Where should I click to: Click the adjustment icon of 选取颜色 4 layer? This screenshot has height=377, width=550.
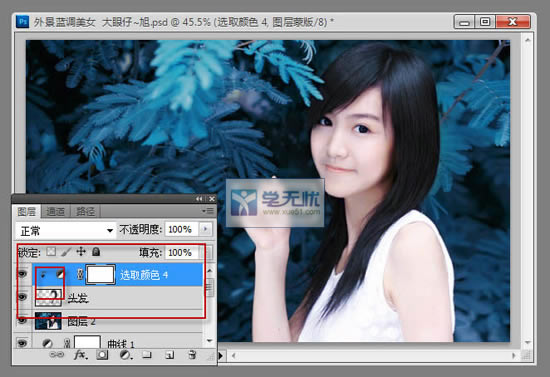pyautogui.click(x=60, y=274)
